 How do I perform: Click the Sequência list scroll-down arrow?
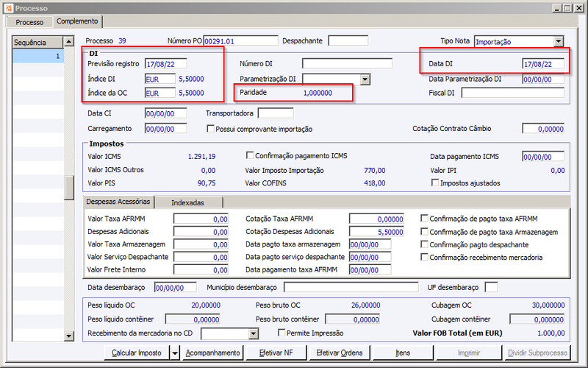pyautogui.click(x=69, y=336)
